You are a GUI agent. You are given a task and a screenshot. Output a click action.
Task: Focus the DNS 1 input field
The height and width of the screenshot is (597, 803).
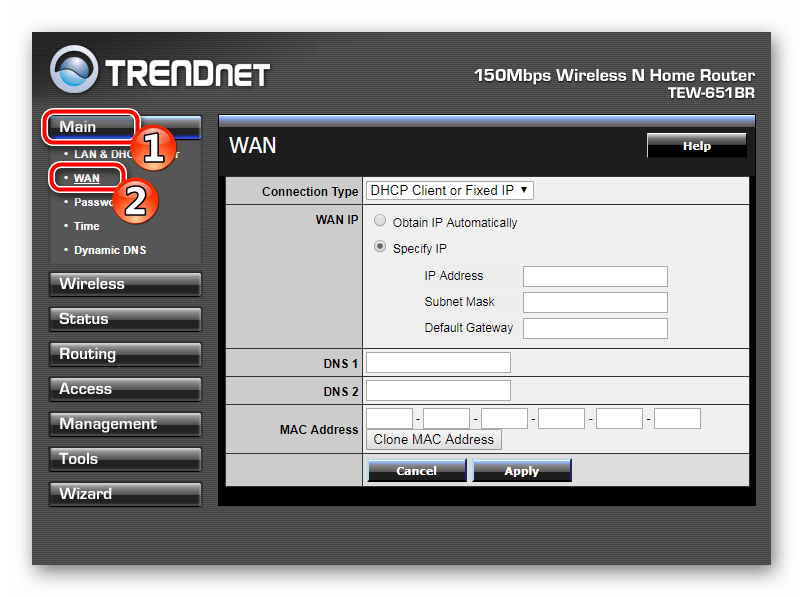[438, 363]
